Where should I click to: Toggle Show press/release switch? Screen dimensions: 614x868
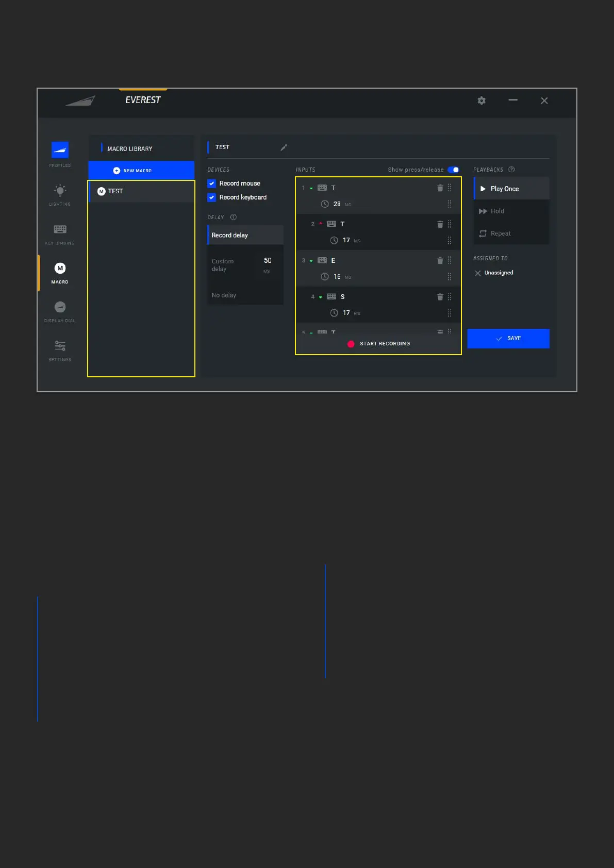tap(453, 170)
